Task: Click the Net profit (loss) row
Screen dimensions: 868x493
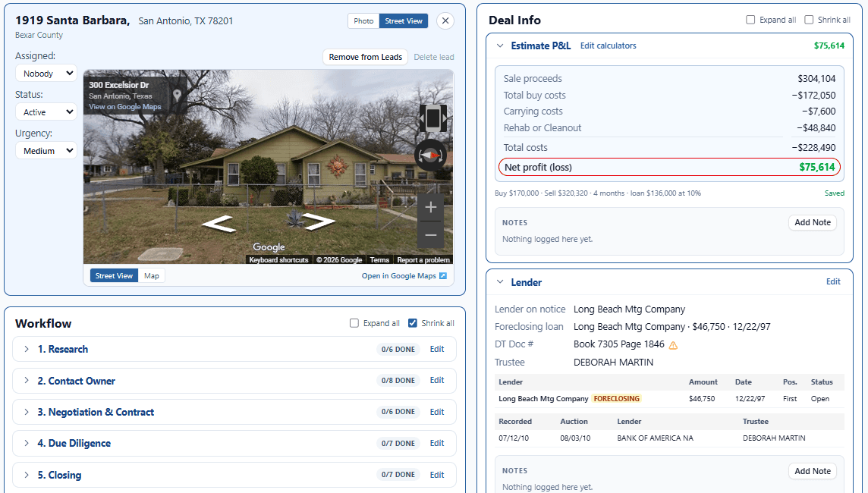Action: tap(669, 167)
